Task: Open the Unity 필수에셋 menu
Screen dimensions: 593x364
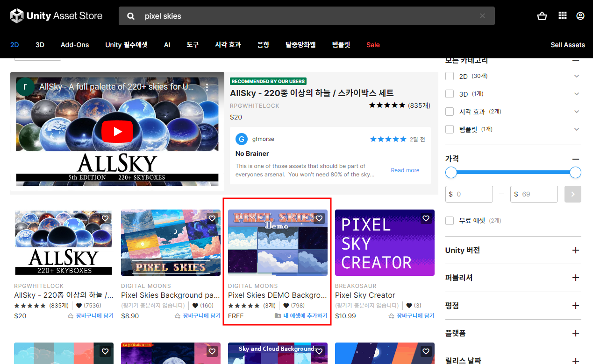Action: (126, 45)
